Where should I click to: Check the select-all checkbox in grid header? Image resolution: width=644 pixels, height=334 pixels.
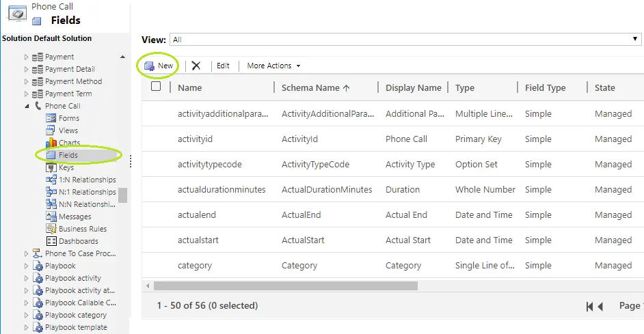156,87
